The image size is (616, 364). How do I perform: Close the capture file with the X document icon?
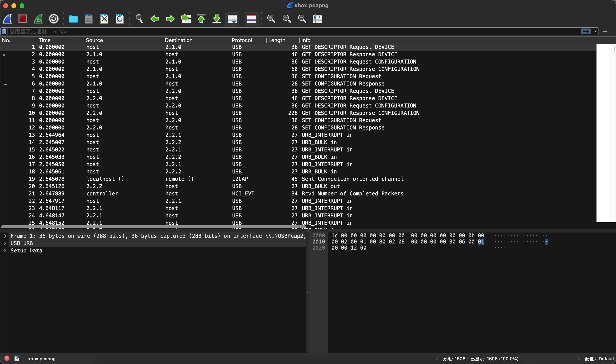click(x=104, y=19)
